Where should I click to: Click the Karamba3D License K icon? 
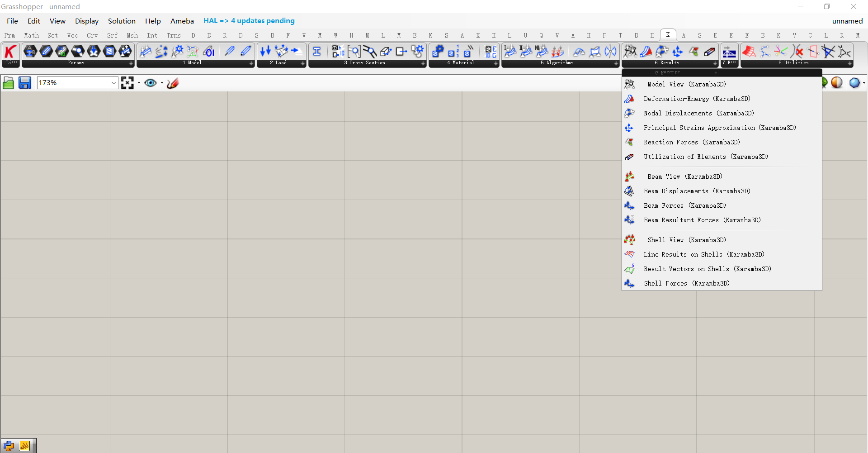[10, 52]
